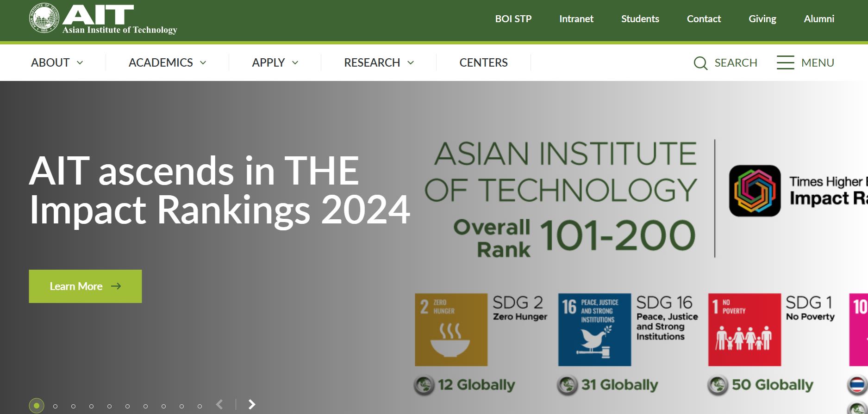Click the SDG 1 No Poverty tile

point(744,329)
